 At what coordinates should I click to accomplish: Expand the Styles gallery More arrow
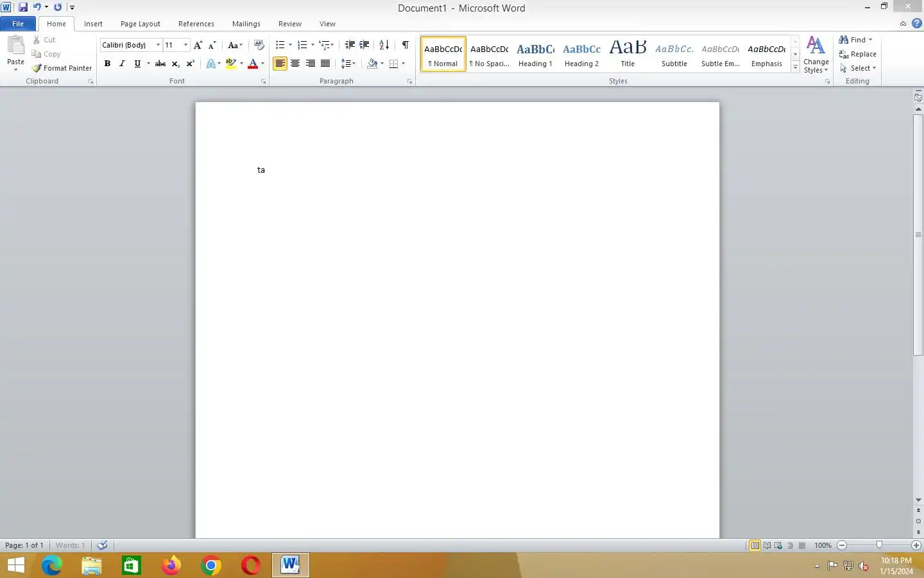pyautogui.click(x=796, y=67)
